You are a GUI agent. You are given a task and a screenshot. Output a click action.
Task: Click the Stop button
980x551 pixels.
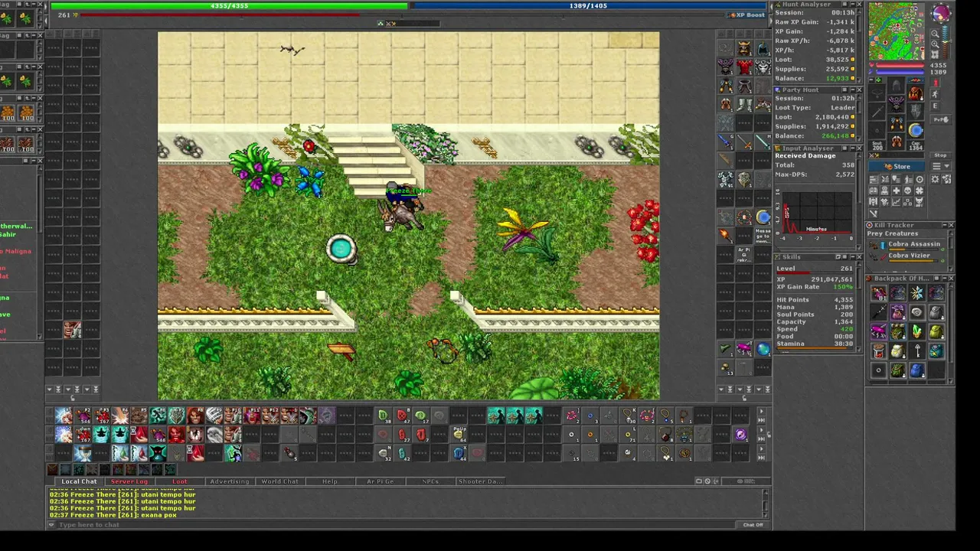point(941,155)
